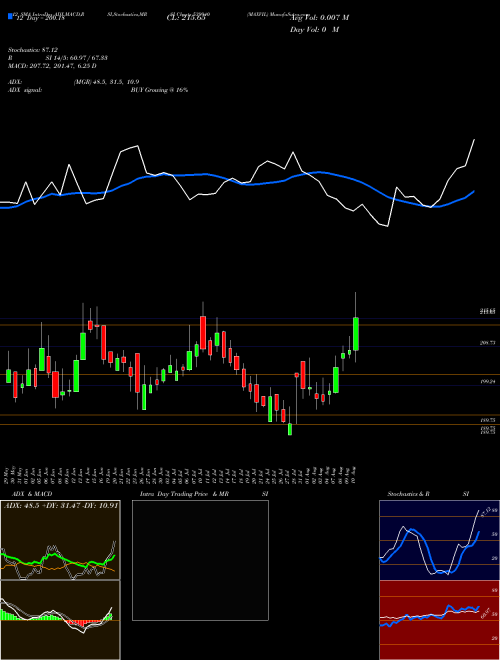Select the 'Day Vol: 0 M' text
Viewport: 500px width, 660px height.
coord(314,30)
